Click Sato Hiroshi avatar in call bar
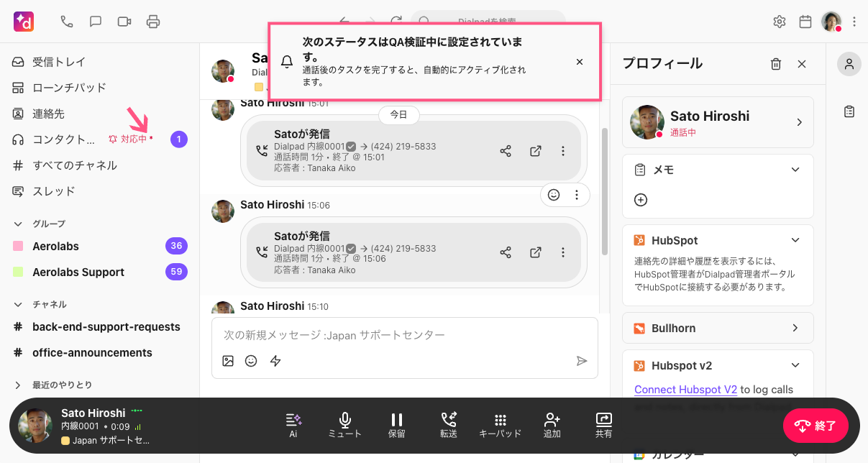 coord(35,426)
